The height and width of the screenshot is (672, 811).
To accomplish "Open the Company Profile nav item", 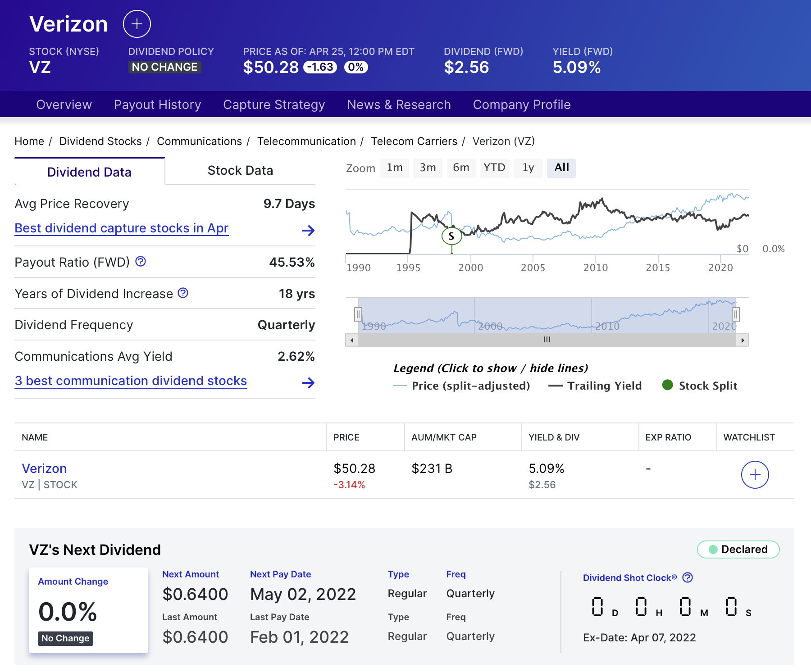I will [x=522, y=104].
